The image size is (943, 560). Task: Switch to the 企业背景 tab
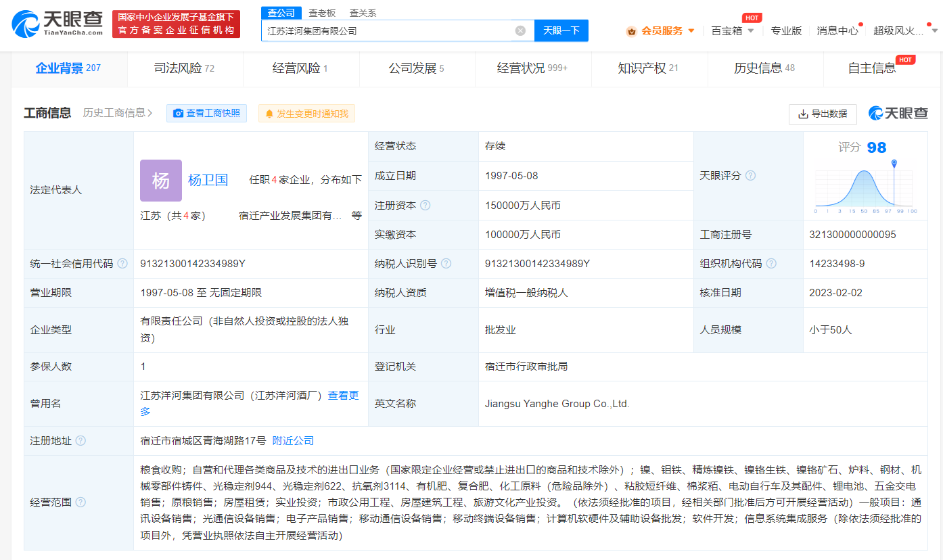pos(68,68)
